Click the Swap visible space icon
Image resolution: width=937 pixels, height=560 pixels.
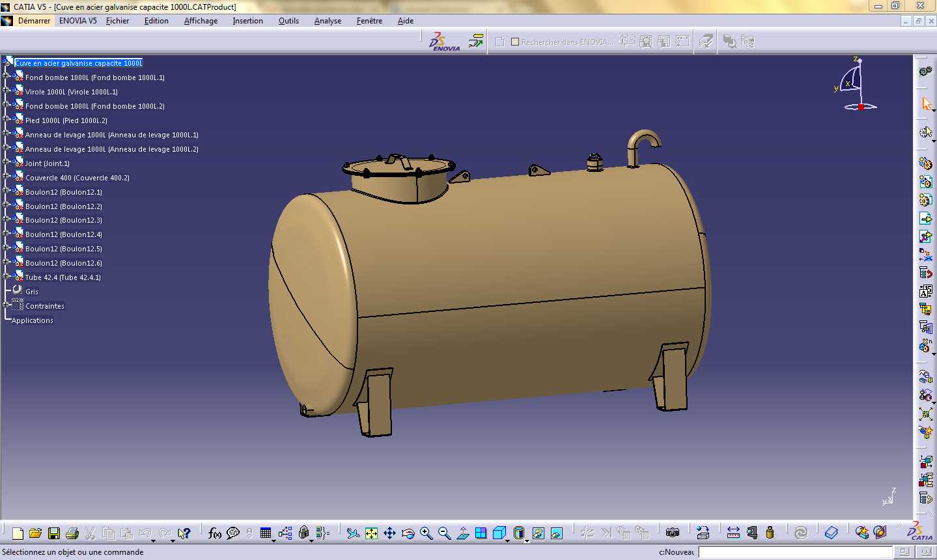pos(556,533)
